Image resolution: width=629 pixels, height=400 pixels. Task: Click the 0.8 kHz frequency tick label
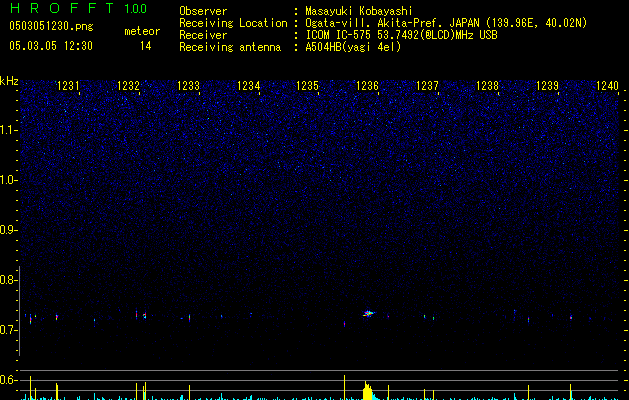pyautogui.click(x=7, y=280)
